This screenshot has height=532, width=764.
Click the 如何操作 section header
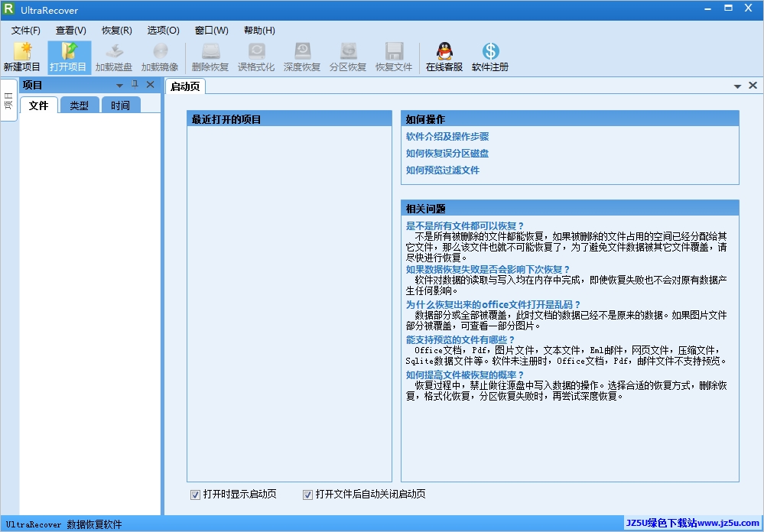[570, 119]
